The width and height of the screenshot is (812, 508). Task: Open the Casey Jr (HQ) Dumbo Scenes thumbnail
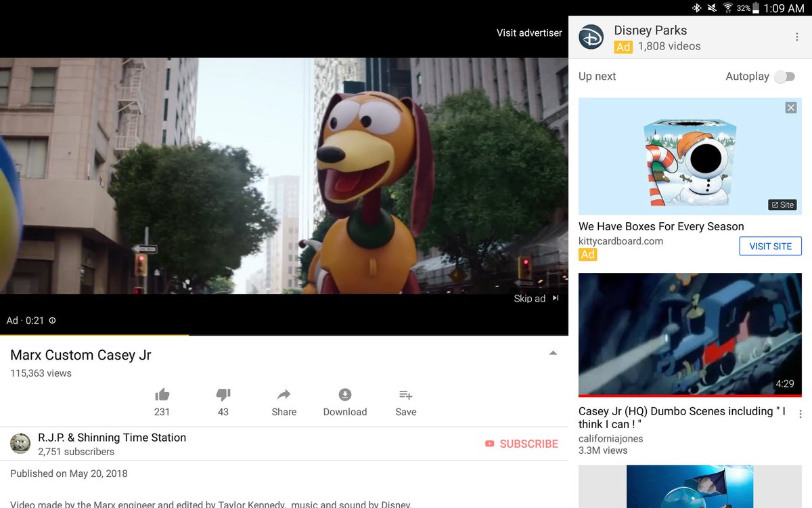690,335
